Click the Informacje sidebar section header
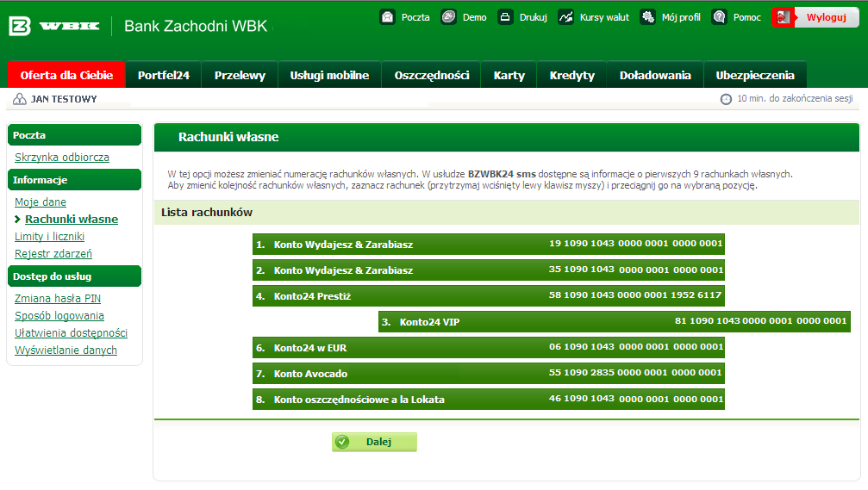Image resolution: width=868 pixels, height=490 pixels. pos(74,180)
